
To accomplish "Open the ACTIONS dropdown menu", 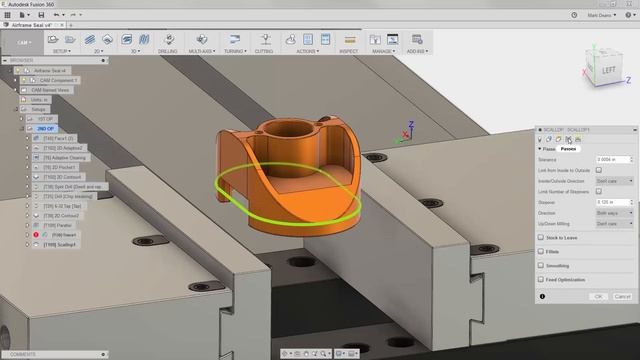I will 307,51.
